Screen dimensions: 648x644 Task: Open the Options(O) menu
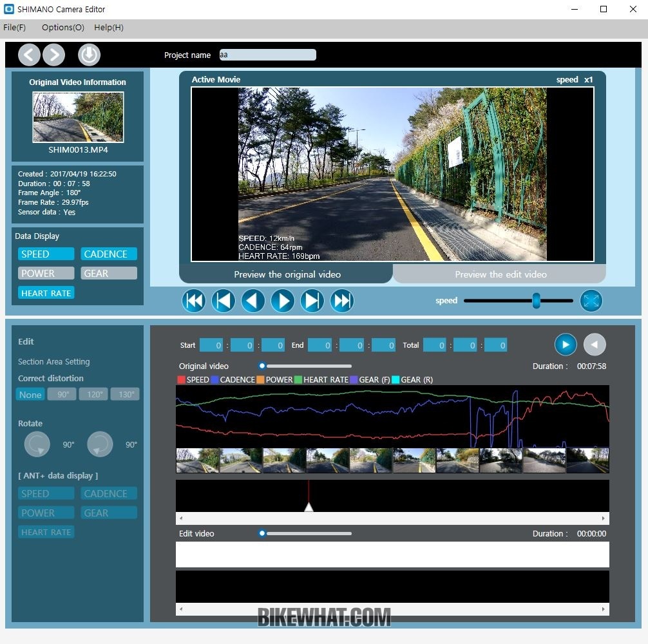click(63, 28)
